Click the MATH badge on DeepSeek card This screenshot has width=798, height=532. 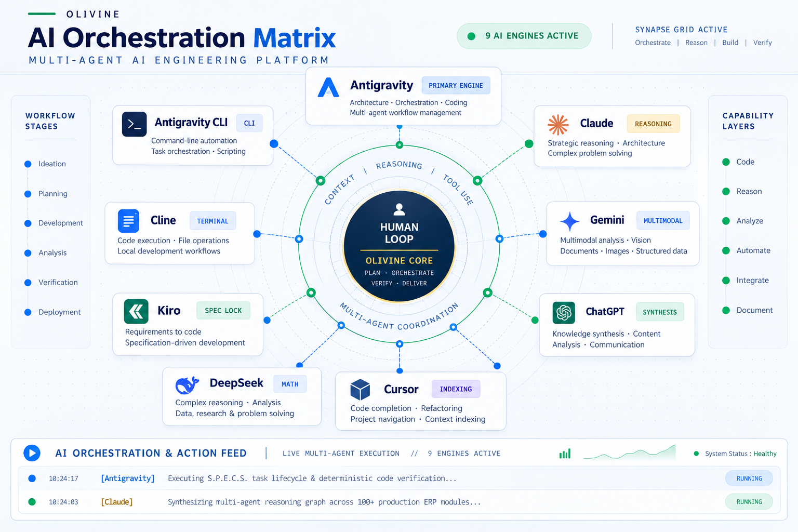pos(290,384)
